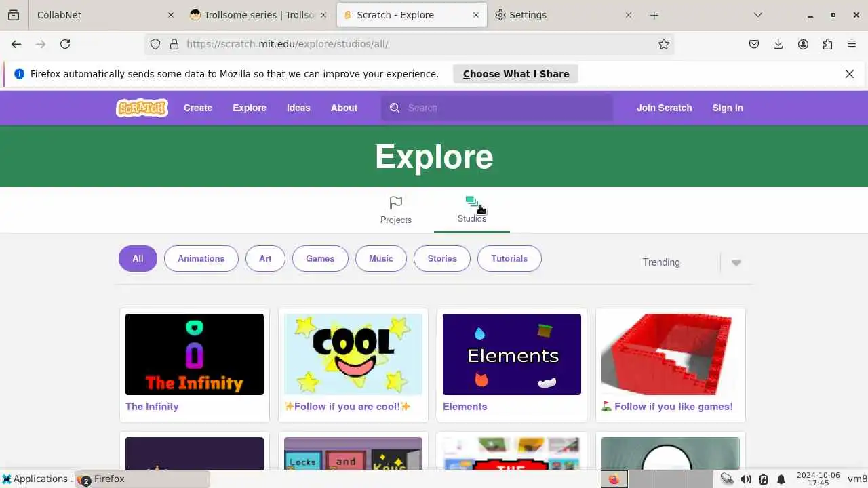Open the red brick wall studio thumbnail
The image size is (868, 488).
(671, 354)
